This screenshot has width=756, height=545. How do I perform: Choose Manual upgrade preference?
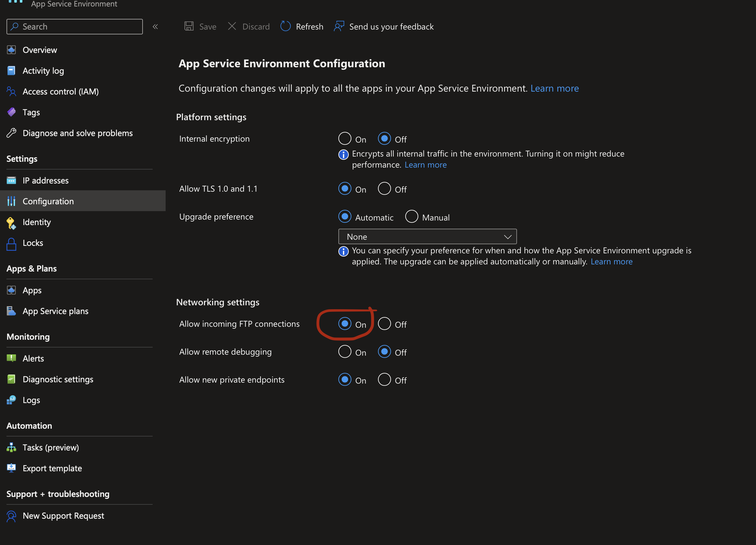click(x=412, y=216)
